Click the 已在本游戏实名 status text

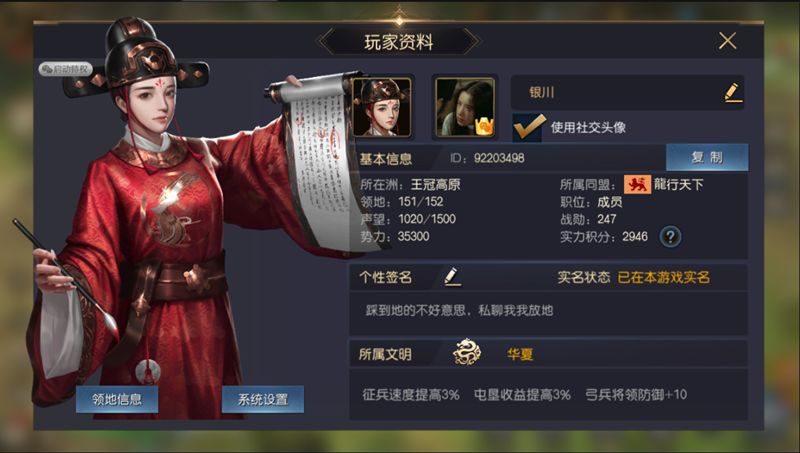[x=664, y=277]
